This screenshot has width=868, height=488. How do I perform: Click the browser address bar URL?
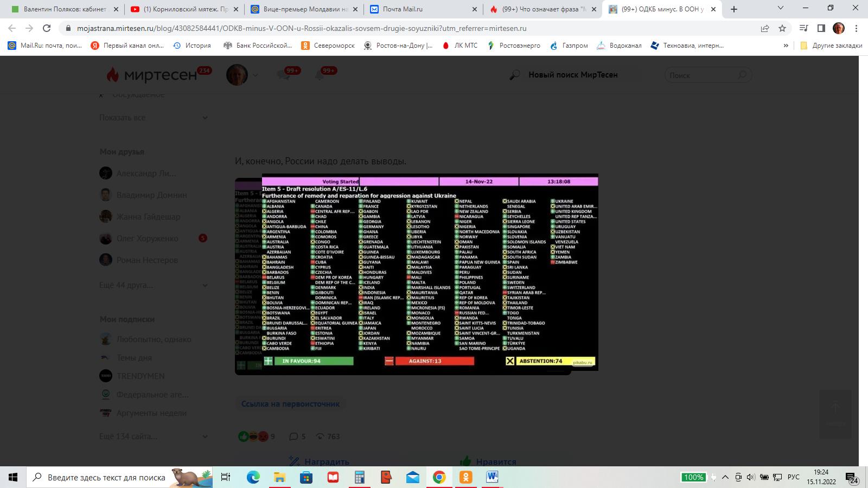click(x=302, y=28)
